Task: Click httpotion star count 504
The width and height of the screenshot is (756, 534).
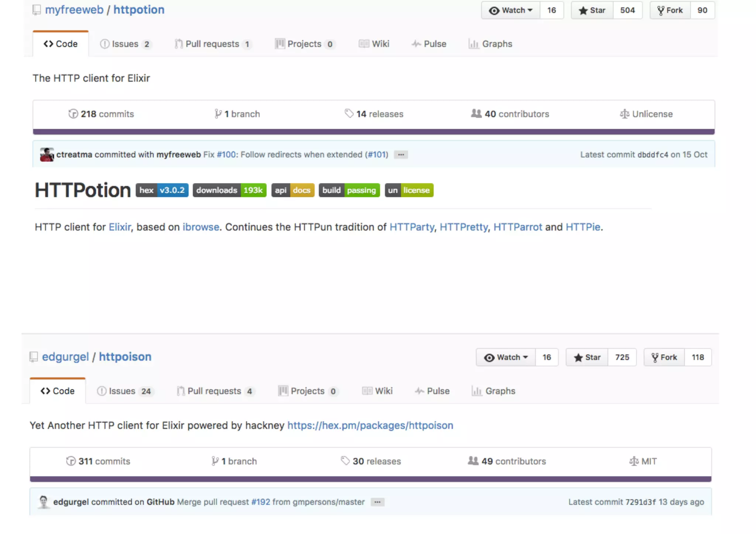Action: pyautogui.click(x=628, y=10)
